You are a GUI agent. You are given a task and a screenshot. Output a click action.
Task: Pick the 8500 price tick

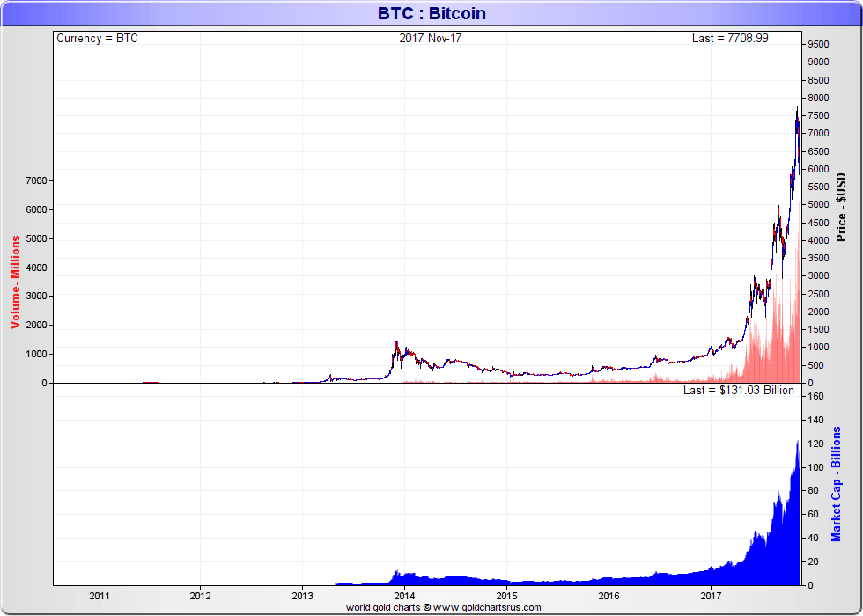tap(818, 80)
